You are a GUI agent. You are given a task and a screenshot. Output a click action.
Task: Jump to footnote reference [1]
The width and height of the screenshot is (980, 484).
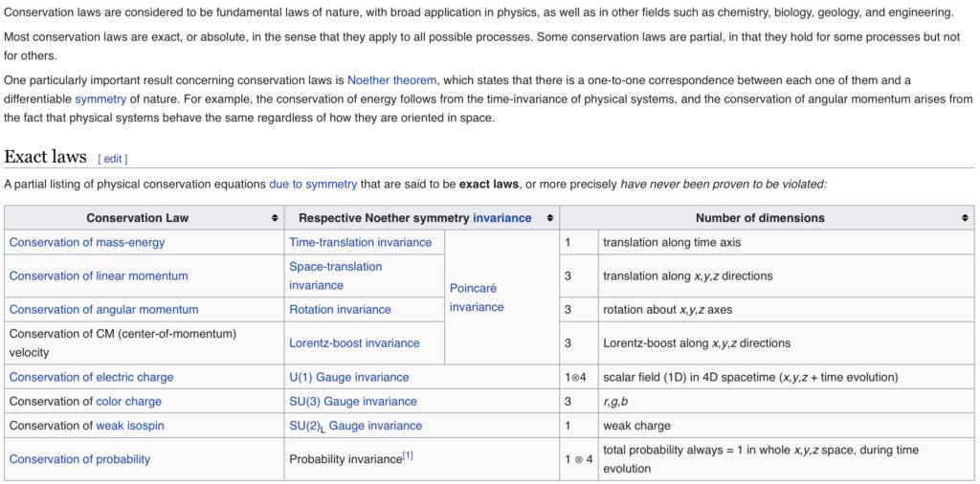pos(408,456)
